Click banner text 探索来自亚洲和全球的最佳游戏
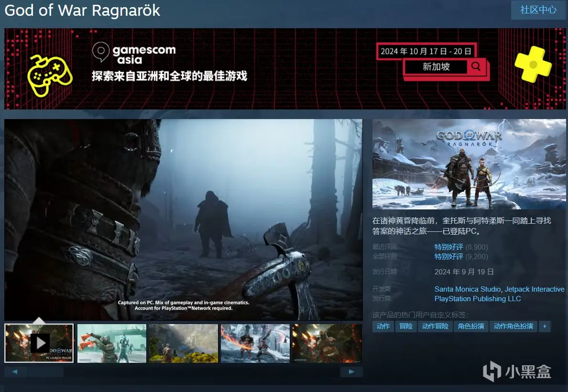Viewport: 568px width, 392px height. pos(170,76)
